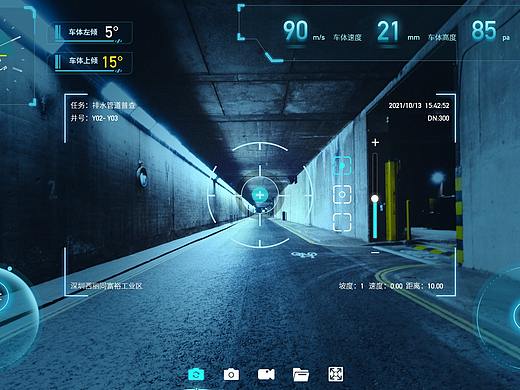Click the DN300 pipe diameter text
Screen dimensions: 520x390
(438, 118)
